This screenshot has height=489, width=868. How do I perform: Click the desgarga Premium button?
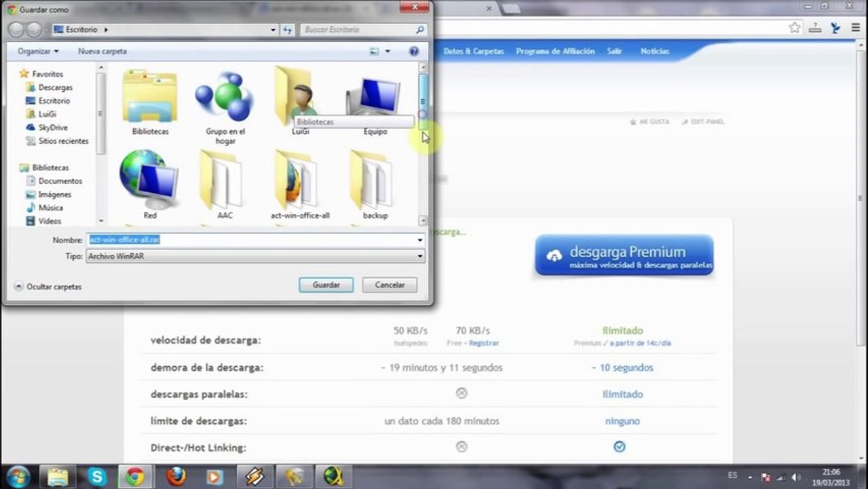(624, 255)
